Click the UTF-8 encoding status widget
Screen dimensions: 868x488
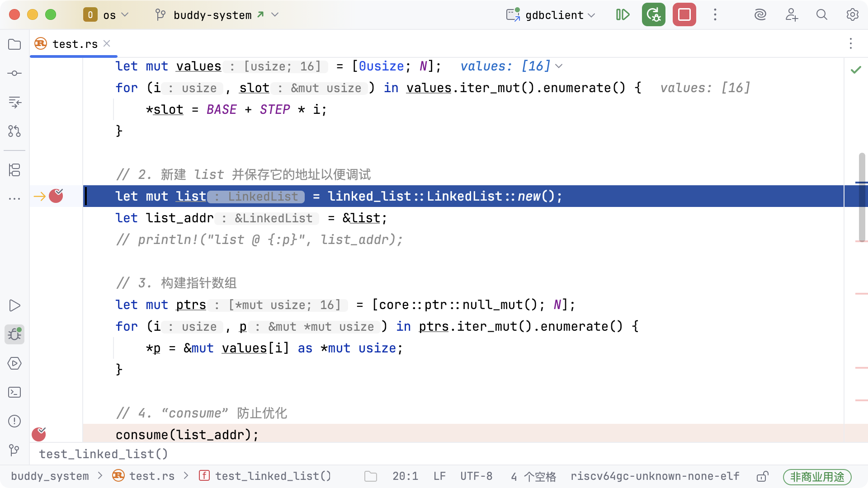point(476,476)
